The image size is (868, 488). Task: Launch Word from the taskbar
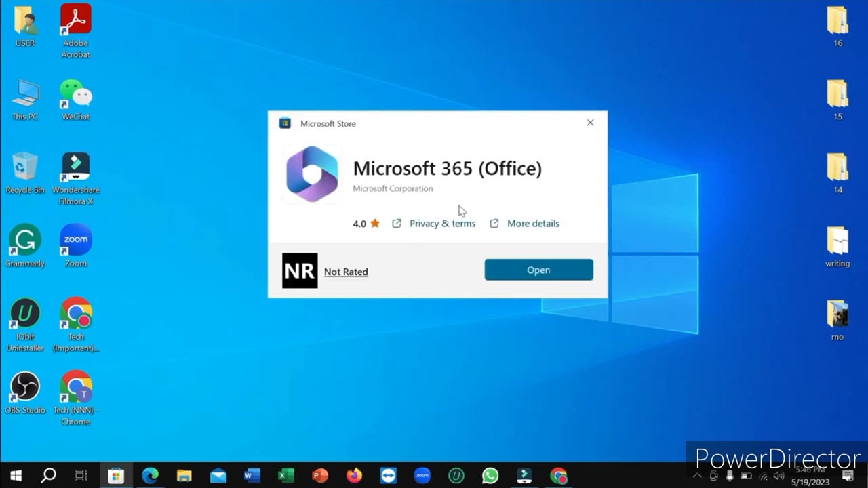coord(252,476)
